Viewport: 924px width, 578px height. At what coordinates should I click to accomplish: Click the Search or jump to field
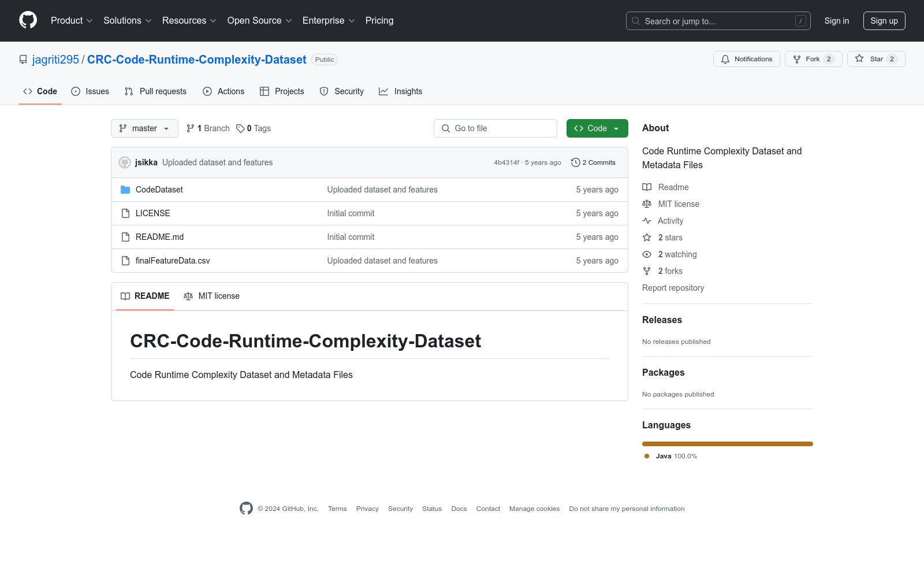(718, 21)
